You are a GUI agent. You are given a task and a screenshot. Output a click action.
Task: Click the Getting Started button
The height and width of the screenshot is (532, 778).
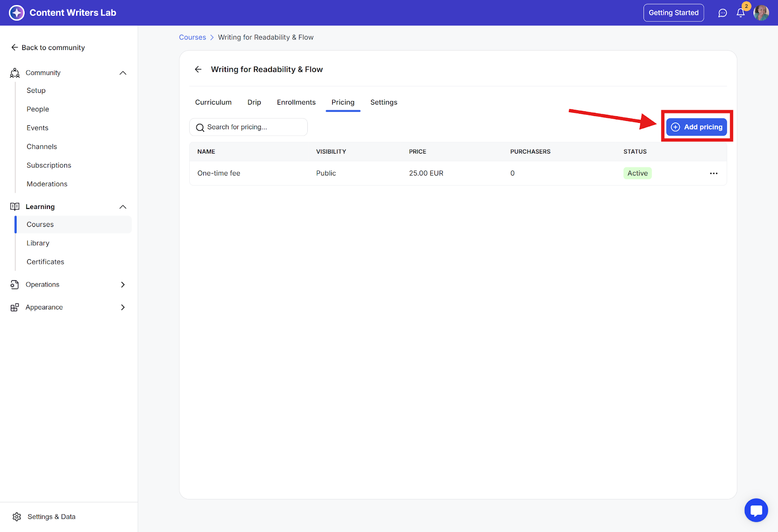(x=673, y=13)
